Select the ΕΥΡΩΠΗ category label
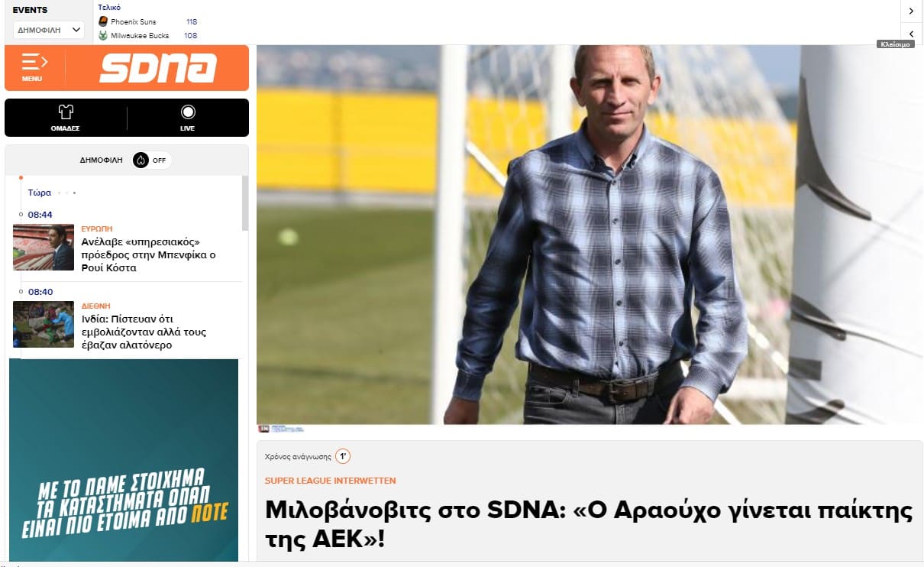The width and height of the screenshot is (924, 567). pyautogui.click(x=97, y=228)
